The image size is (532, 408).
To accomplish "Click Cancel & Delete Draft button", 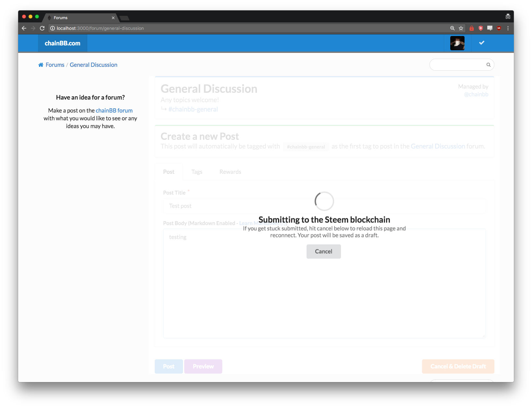I will click(458, 366).
